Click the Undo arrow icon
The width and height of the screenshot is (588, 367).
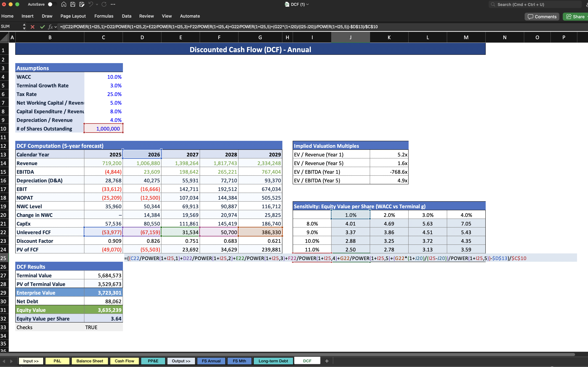point(91,4)
